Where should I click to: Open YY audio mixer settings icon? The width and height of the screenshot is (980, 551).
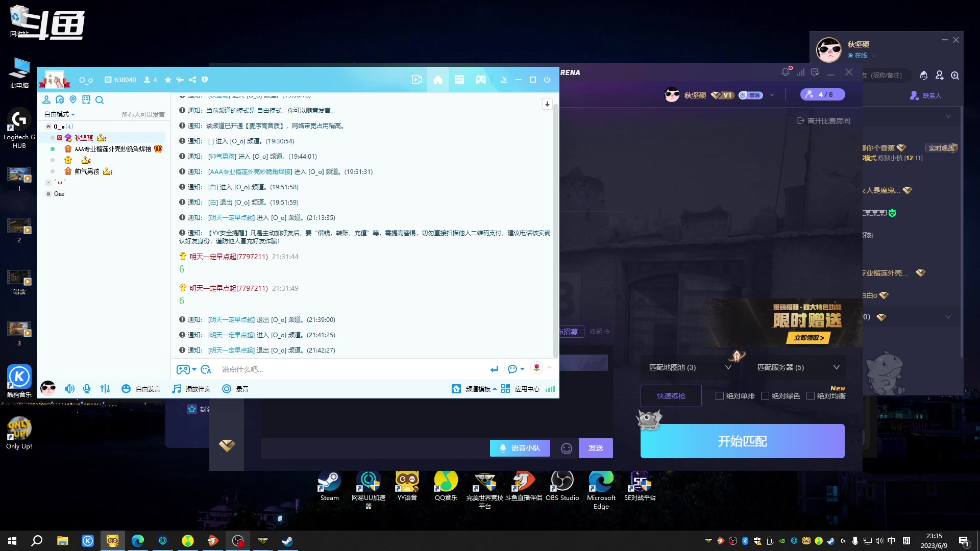click(105, 389)
